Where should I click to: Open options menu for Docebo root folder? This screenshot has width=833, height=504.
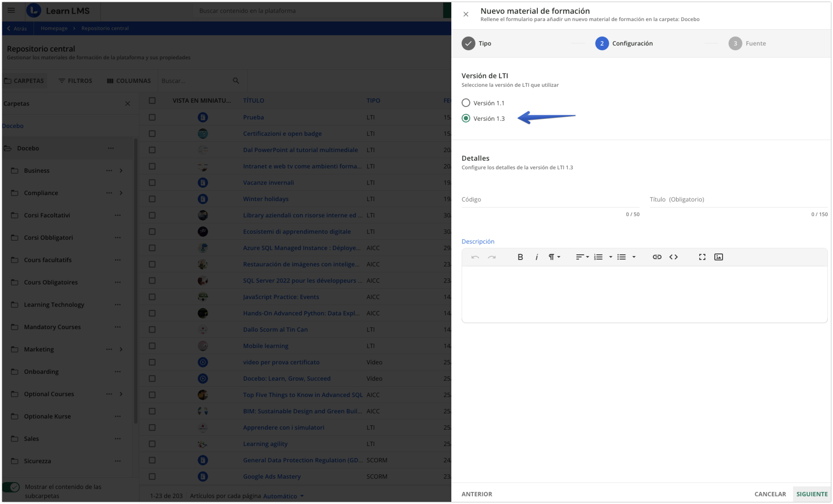[110, 148]
